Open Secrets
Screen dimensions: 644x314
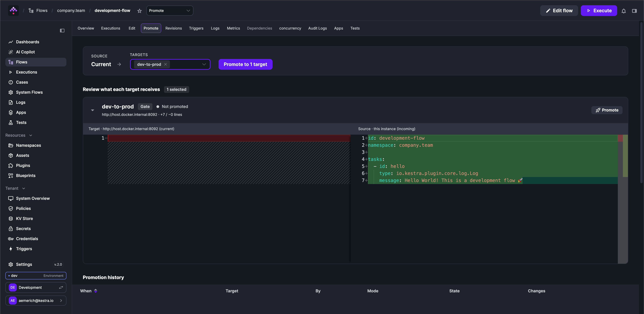[36, 229]
